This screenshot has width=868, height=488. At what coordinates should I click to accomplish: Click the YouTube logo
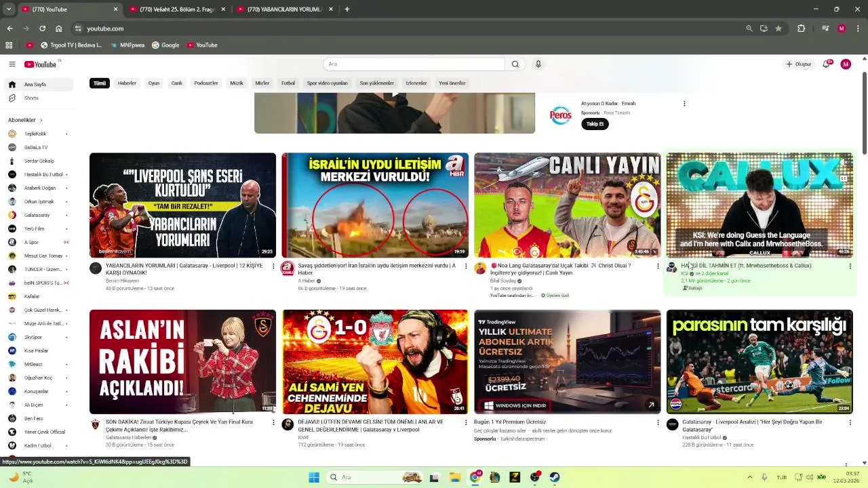41,64
